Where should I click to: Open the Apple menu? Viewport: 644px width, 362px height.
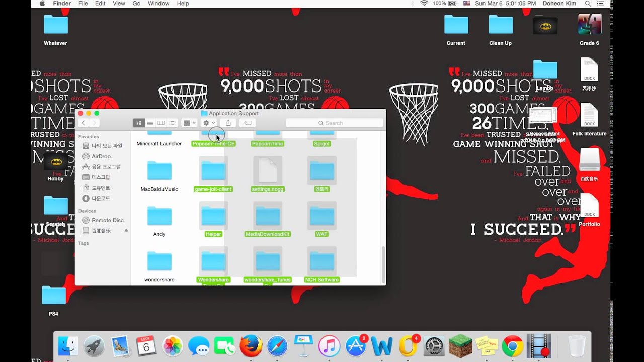(42, 4)
